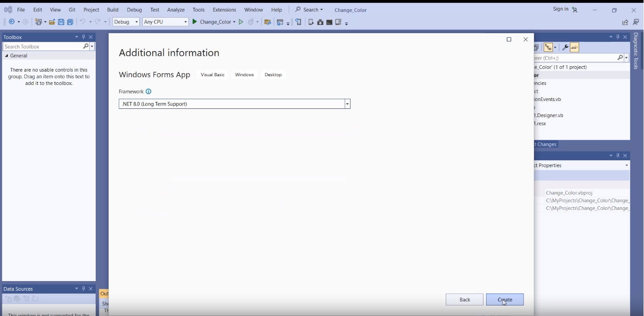Pin the Toolbox panel with pushpin icon
This screenshot has height=316, width=644.
83,37
